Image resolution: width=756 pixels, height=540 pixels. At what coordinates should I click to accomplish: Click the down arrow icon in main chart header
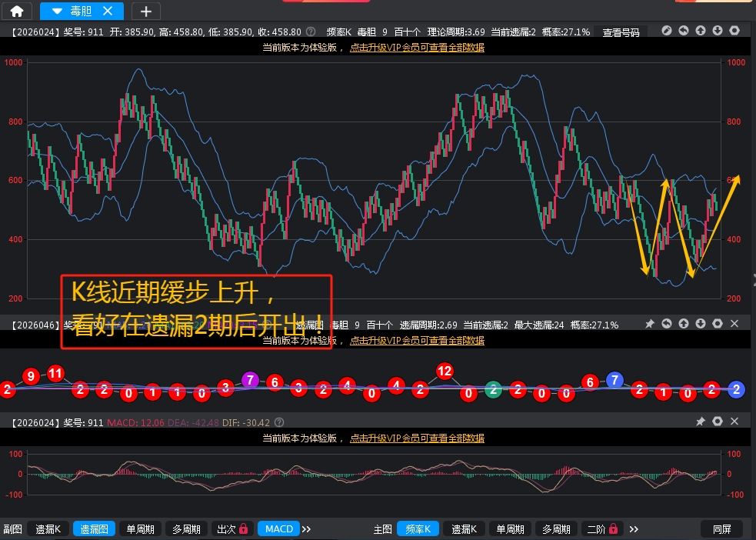click(718, 31)
